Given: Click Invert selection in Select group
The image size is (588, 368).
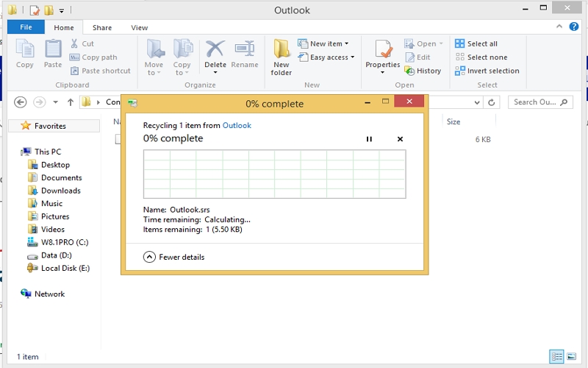Looking at the screenshot, I should click(x=487, y=71).
